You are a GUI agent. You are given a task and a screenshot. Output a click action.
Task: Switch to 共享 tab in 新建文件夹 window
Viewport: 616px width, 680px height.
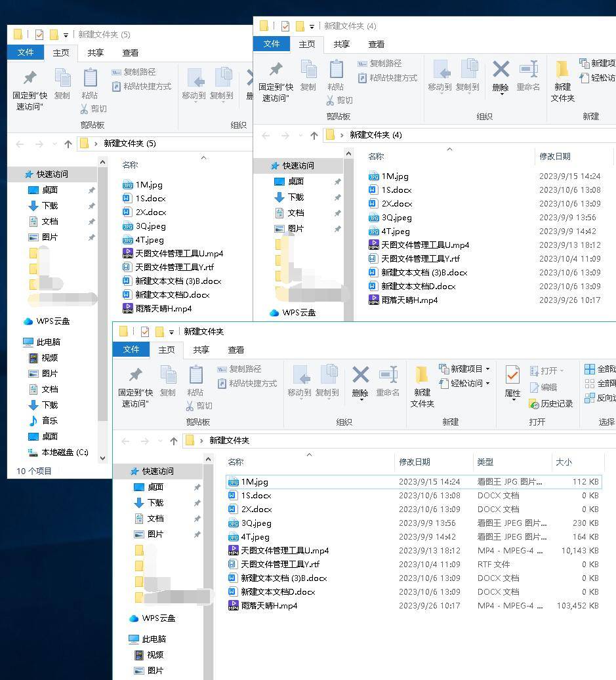201,350
